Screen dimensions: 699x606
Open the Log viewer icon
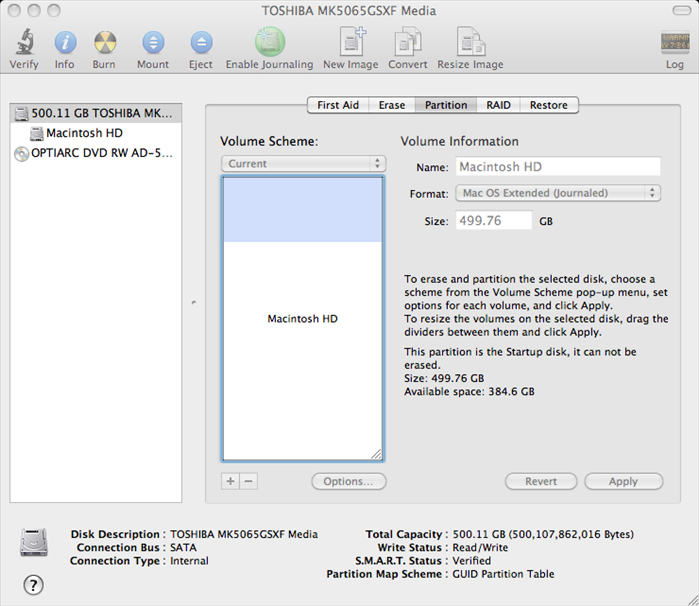(675, 43)
